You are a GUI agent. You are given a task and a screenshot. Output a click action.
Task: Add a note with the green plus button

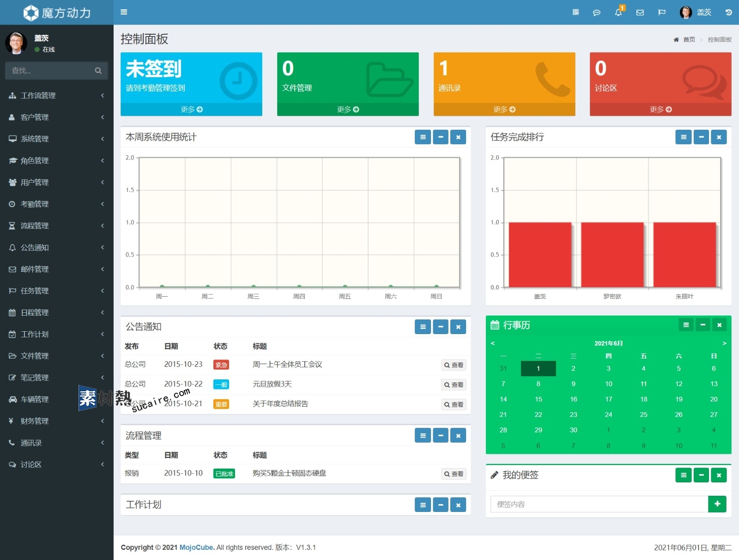717,504
